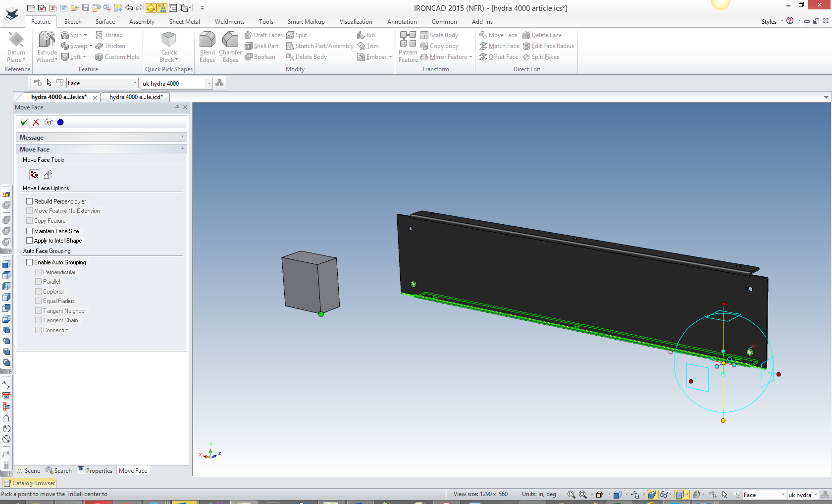
Task: Open the Sheet Metal ribbon tab
Action: [x=184, y=22]
